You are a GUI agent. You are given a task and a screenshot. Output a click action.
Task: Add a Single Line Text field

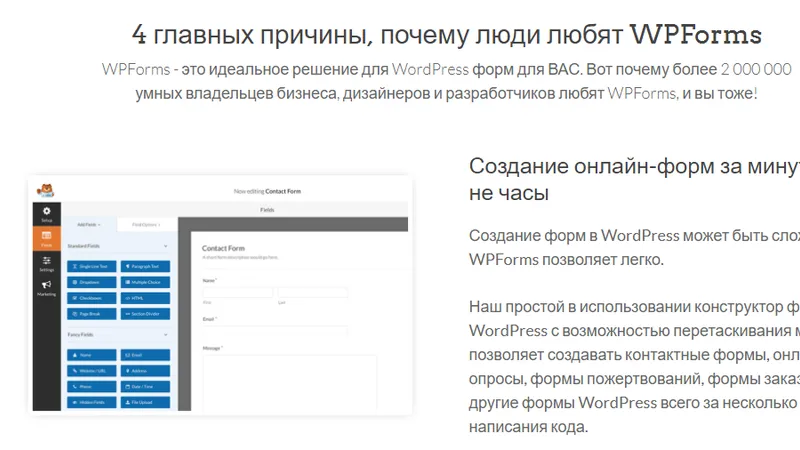pyautogui.click(x=92, y=266)
